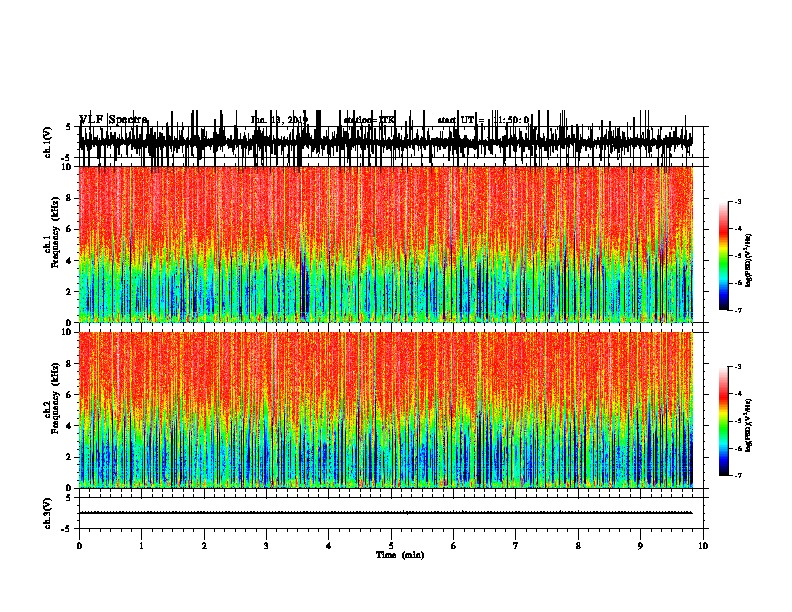Click the '4' kHz tick of ch.2 axis
Screen dimensions: 792x612
pyautogui.click(x=70, y=426)
